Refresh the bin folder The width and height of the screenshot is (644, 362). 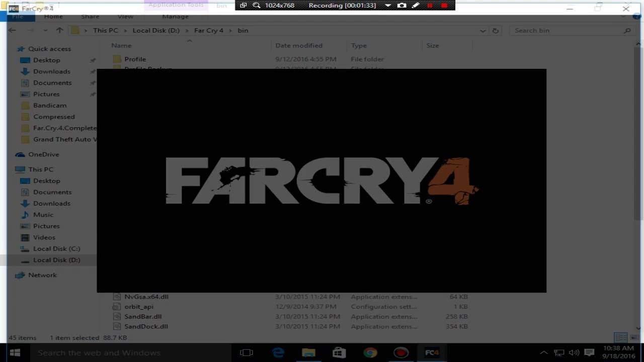(x=495, y=31)
